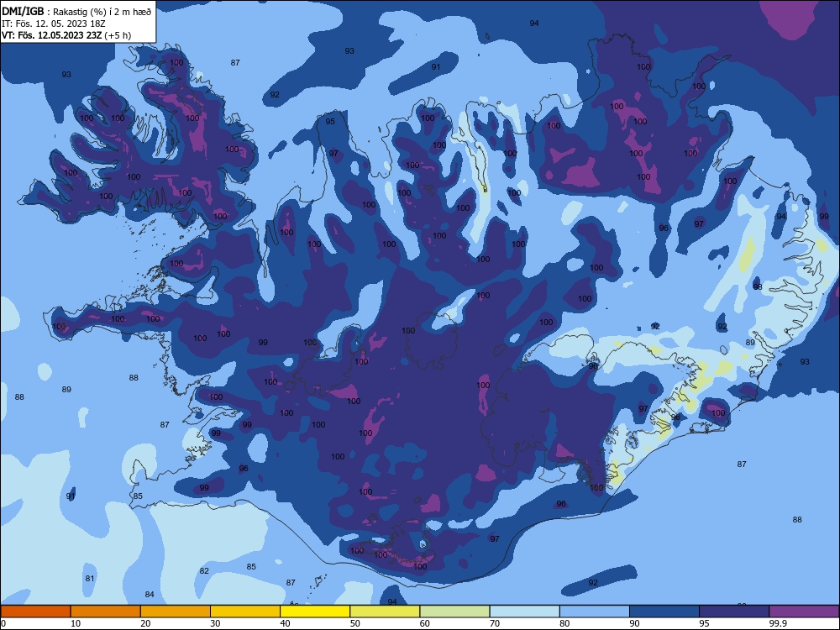Screen dimensions: 840x630
Task: Click the bright yellow 40–50 legend swatch
Action: 315,612
